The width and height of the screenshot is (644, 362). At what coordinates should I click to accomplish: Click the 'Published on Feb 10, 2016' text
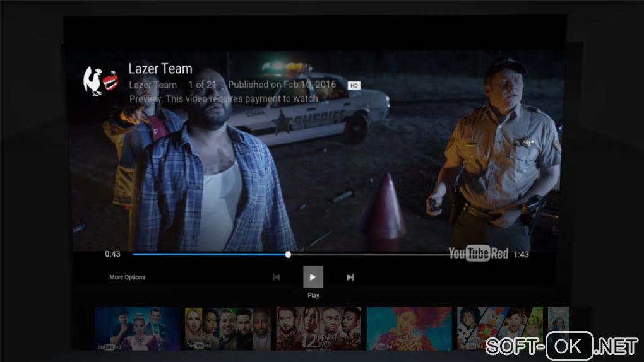282,85
